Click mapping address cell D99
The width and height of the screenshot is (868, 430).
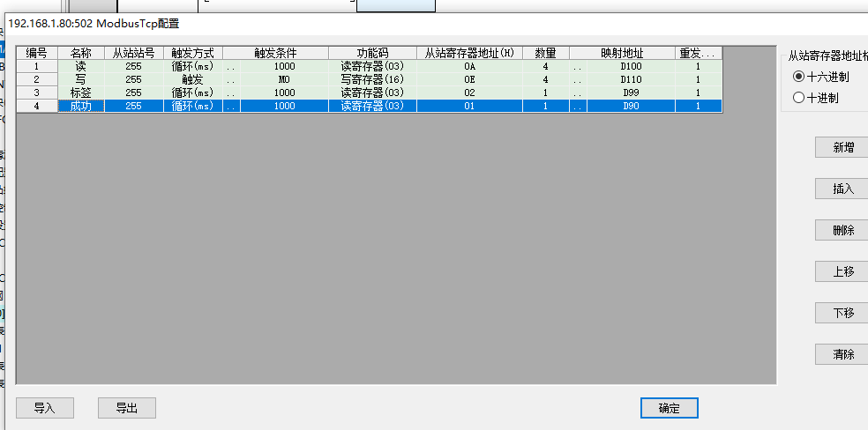(631, 93)
